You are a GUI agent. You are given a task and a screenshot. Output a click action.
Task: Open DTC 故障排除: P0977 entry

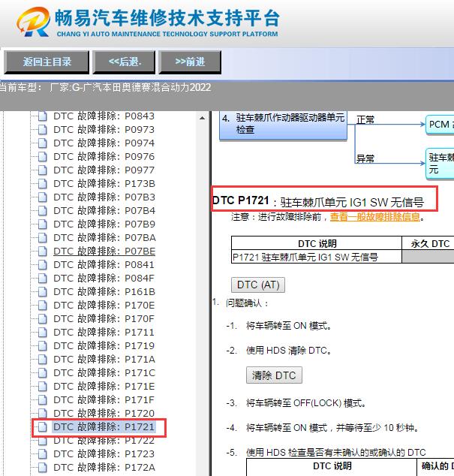coord(104,170)
